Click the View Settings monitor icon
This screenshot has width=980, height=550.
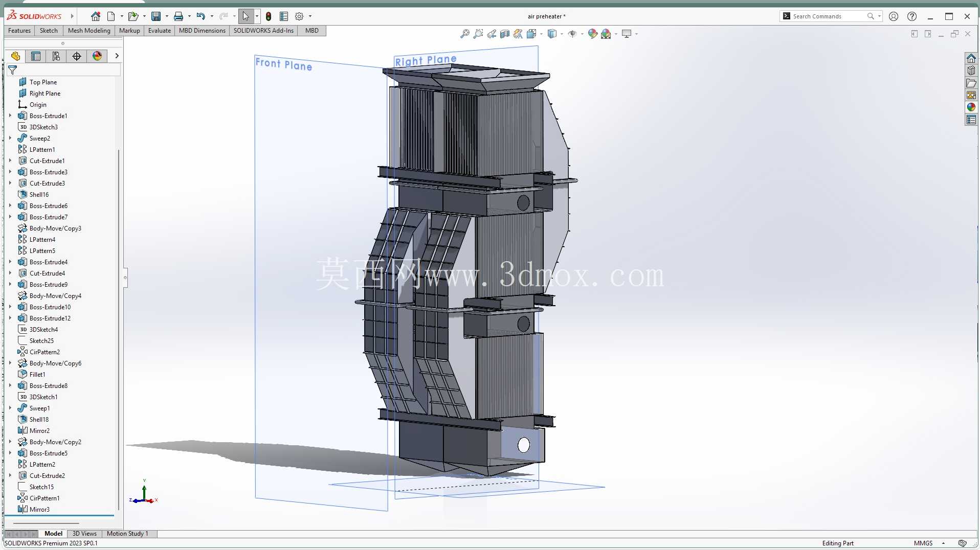point(627,34)
